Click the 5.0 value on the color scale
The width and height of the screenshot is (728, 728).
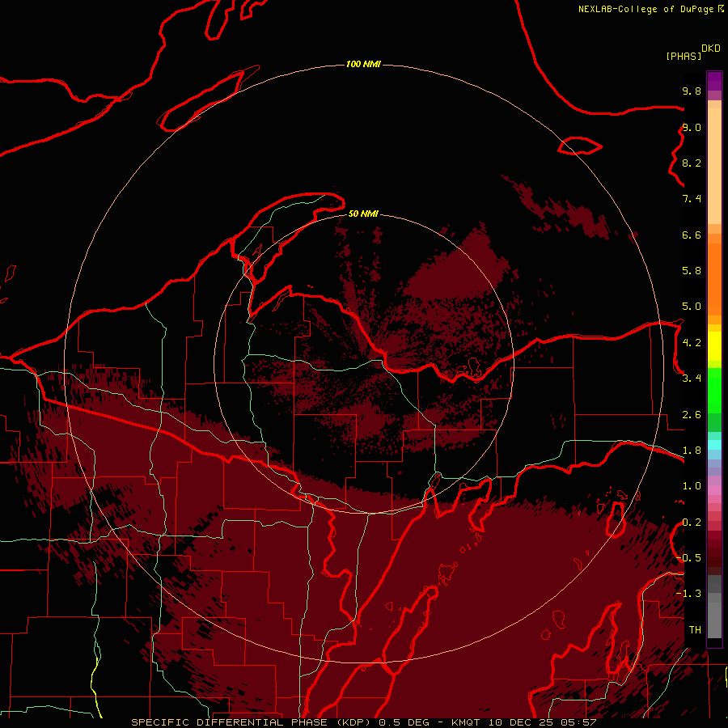692,307
